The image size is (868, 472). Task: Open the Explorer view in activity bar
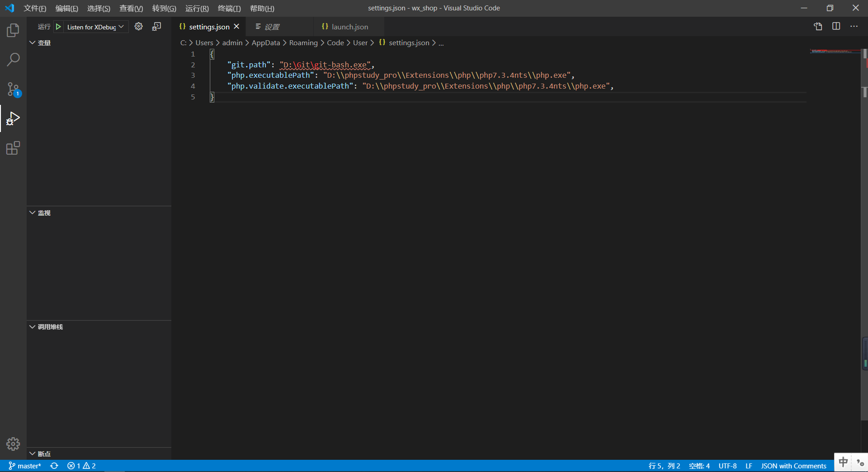[13, 30]
